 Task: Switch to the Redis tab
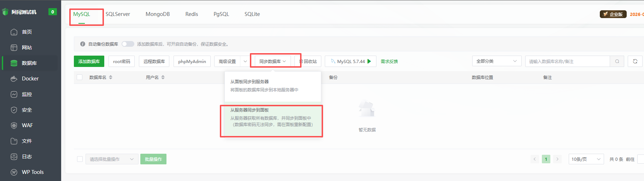pyautogui.click(x=192, y=14)
